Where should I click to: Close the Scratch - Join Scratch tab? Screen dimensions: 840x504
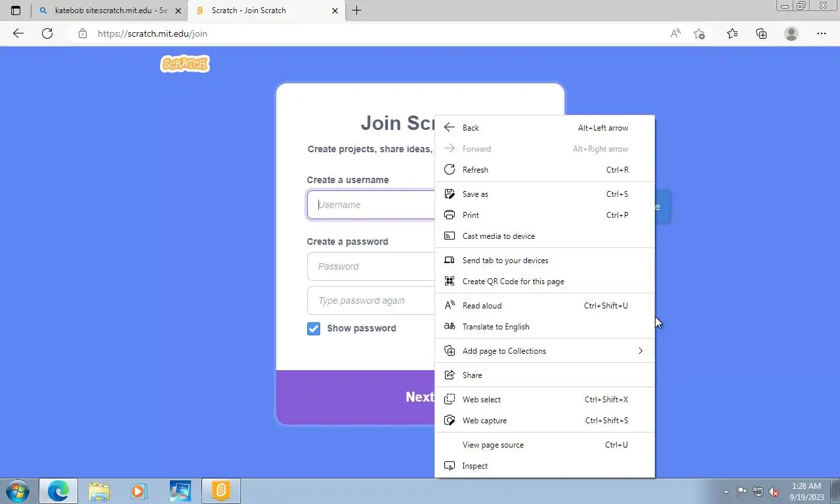click(x=335, y=10)
